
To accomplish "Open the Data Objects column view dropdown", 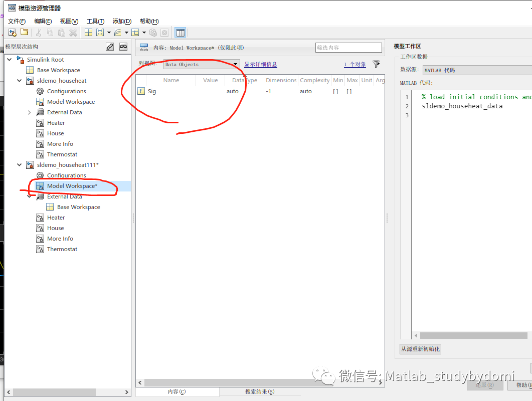I will (202, 65).
